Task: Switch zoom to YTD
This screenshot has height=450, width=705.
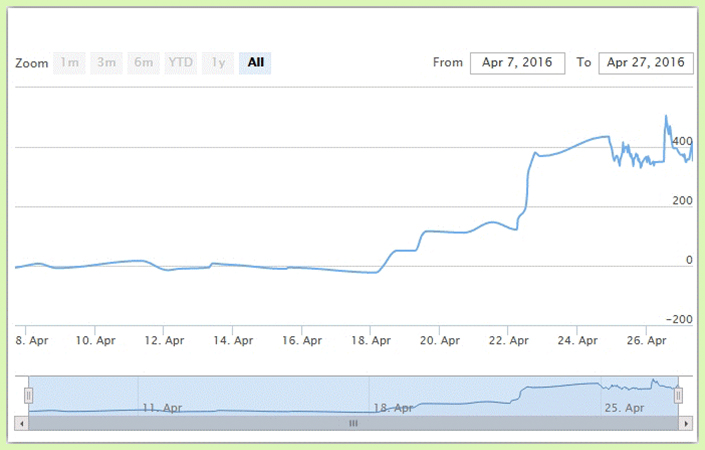Action: point(181,63)
